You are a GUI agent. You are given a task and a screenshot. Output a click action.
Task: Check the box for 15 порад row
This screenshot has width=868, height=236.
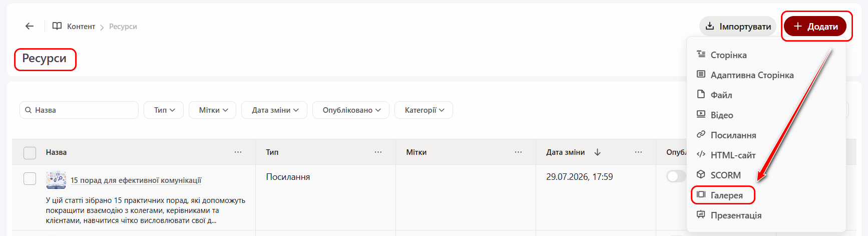[30, 178]
